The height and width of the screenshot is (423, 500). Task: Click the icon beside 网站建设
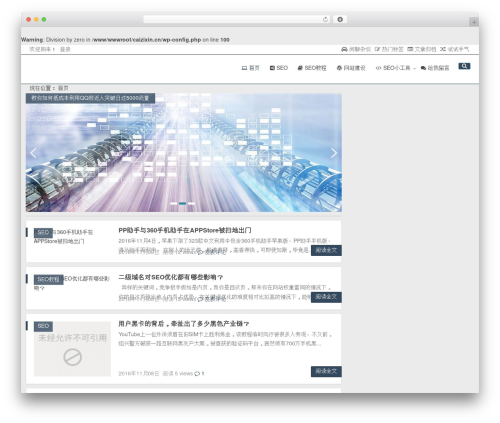(x=339, y=68)
